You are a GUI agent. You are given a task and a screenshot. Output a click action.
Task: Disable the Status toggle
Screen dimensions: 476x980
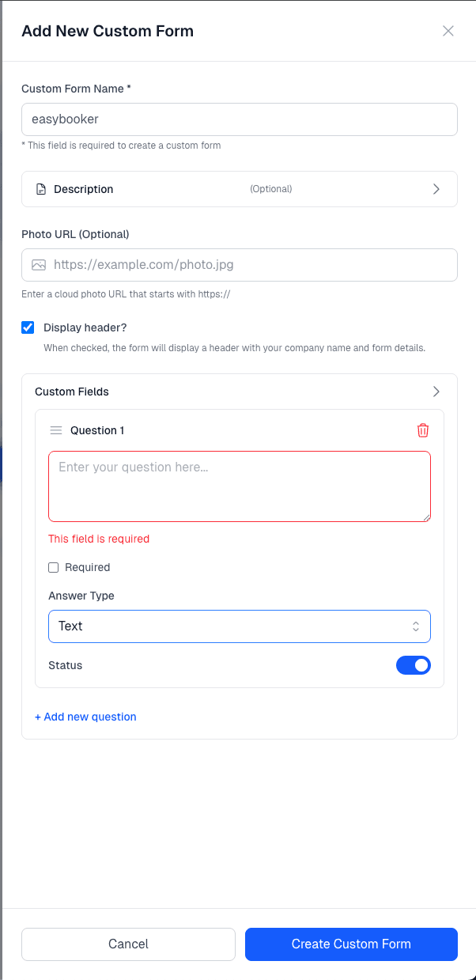pos(413,665)
